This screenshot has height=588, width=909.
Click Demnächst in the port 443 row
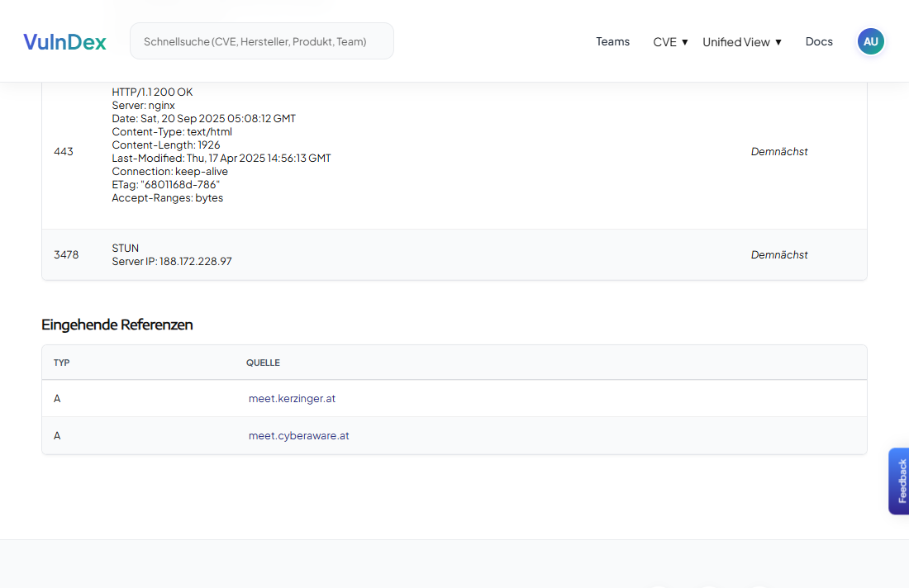pos(778,151)
